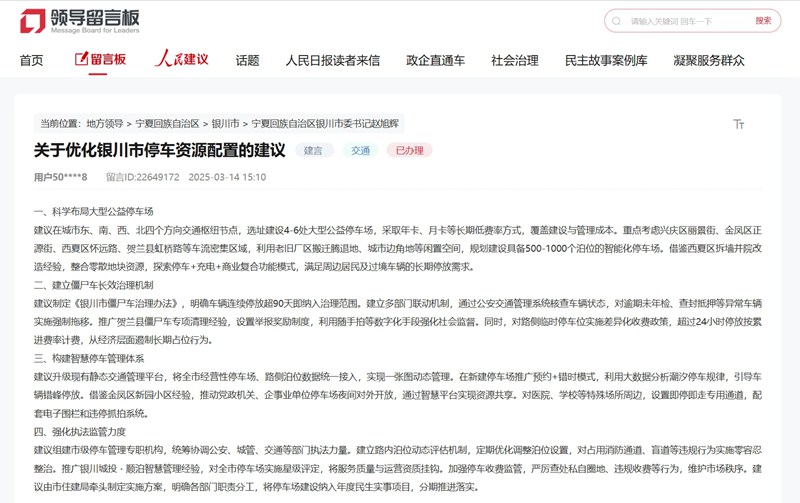This screenshot has width=800, height=503.
Task: Click 地方领导 breadcrumb link
Action: coord(105,124)
